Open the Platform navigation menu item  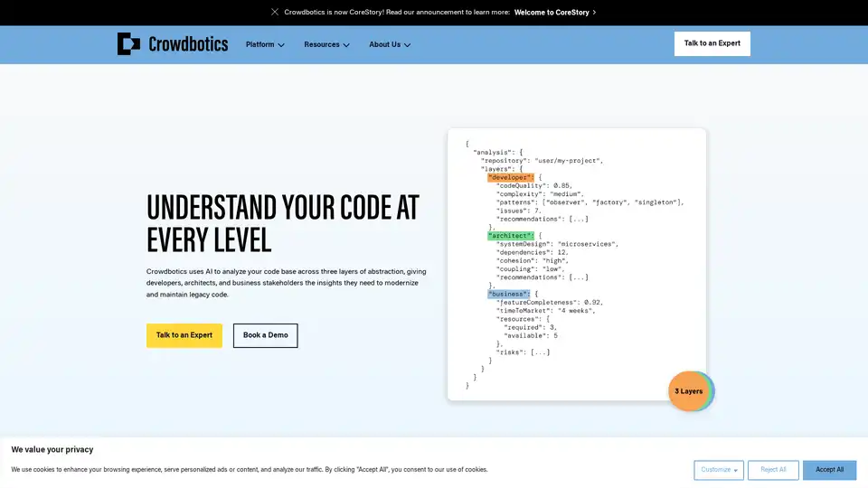point(259,44)
